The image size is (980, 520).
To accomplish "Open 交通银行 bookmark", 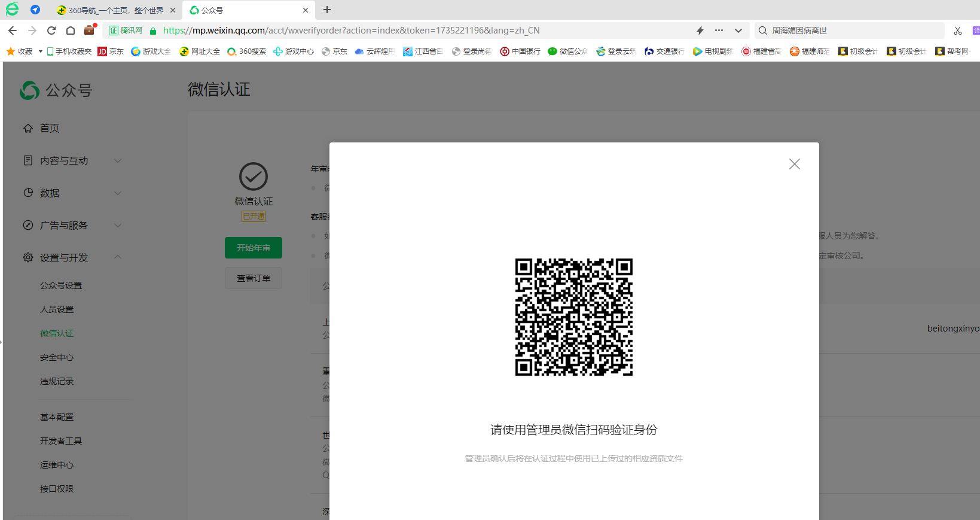I will (664, 51).
